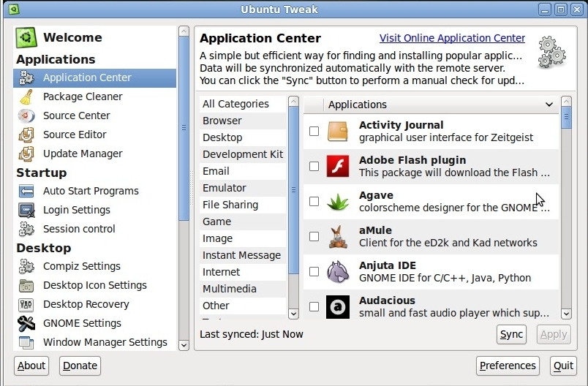Click the category list scrollbar thumb
Screen dimensions: 588x386
[293, 190]
